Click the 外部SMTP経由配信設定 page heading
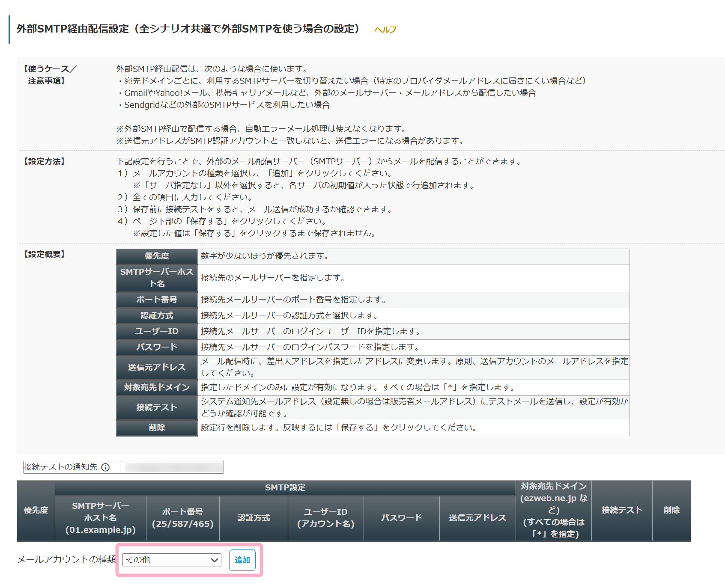The width and height of the screenshot is (725, 588). (x=188, y=29)
